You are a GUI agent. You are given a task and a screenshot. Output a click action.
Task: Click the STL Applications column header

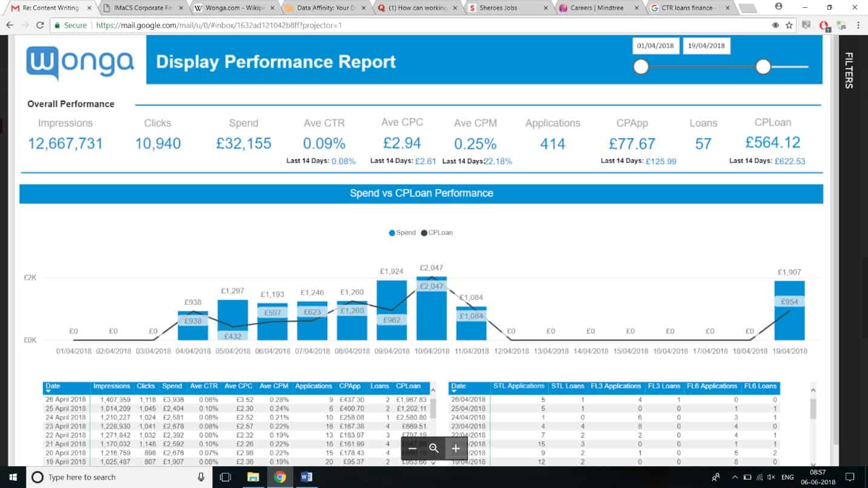click(x=519, y=386)
